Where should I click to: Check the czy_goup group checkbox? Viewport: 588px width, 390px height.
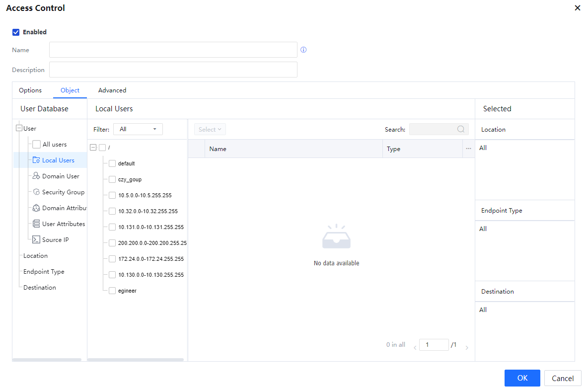[x=112, y=179]
